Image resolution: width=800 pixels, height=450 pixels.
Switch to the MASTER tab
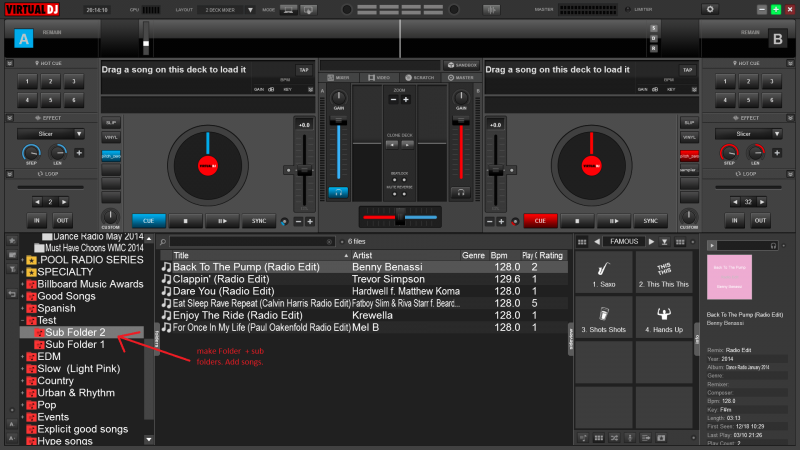pos(461,78)
